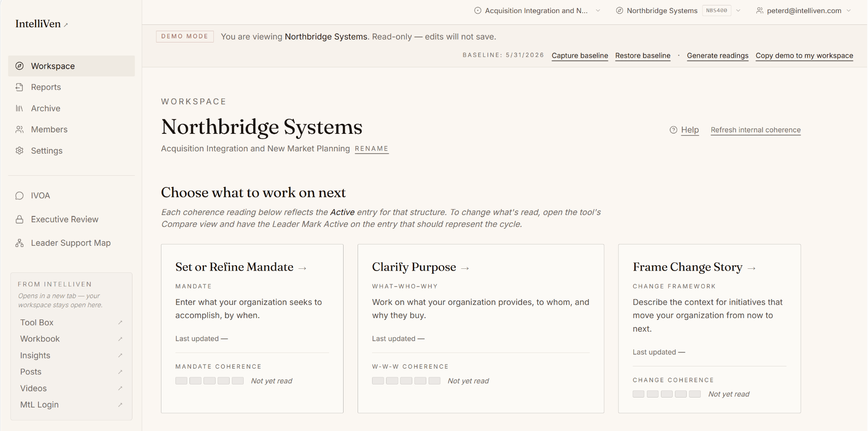The image size is (868, 431).
Task: Click the external link arrow beside Tool Box
Action: pyautogui.click(x=120, y=323)
